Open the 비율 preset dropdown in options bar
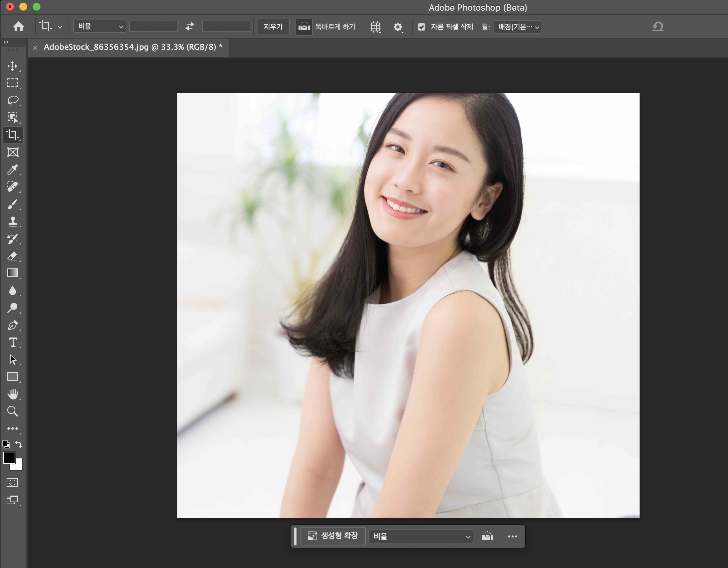Image resolution: width=728 pixels, height=568 pixels. point(99,27)
